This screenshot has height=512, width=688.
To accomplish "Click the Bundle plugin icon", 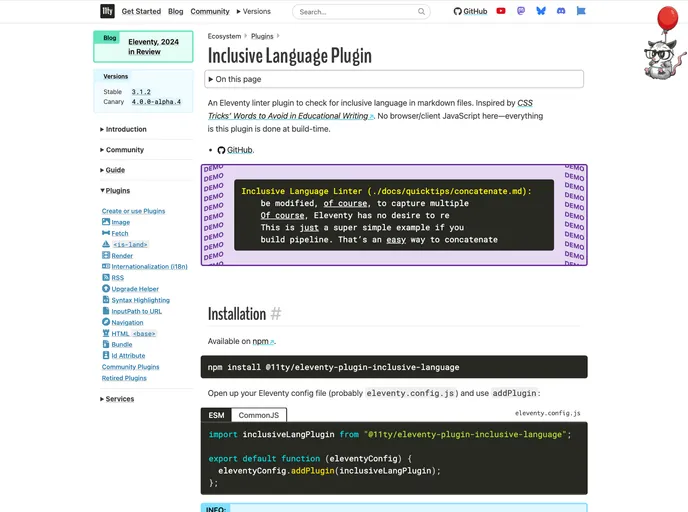I will (x=106, y=344).
